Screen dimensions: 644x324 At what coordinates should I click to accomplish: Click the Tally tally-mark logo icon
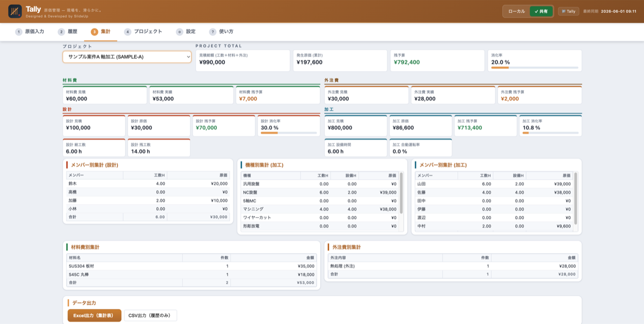[15, 11]
